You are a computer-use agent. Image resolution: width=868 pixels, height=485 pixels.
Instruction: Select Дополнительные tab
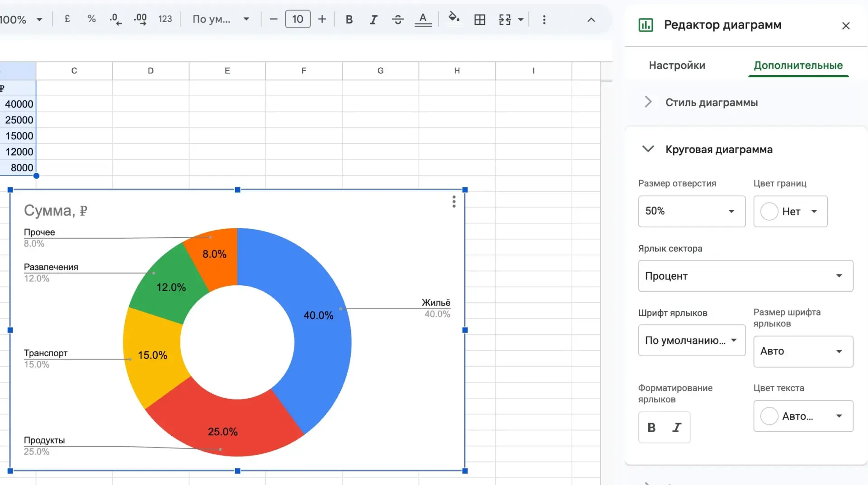(798, 65)
